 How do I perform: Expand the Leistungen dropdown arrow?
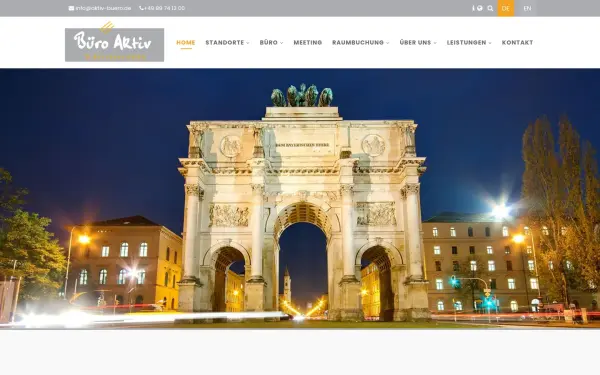pos(490,43)
